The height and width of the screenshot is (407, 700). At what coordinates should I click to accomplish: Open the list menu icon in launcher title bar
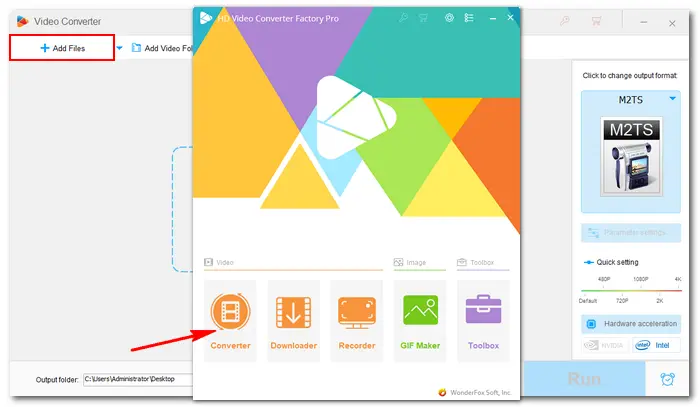(x=469, y=18)
